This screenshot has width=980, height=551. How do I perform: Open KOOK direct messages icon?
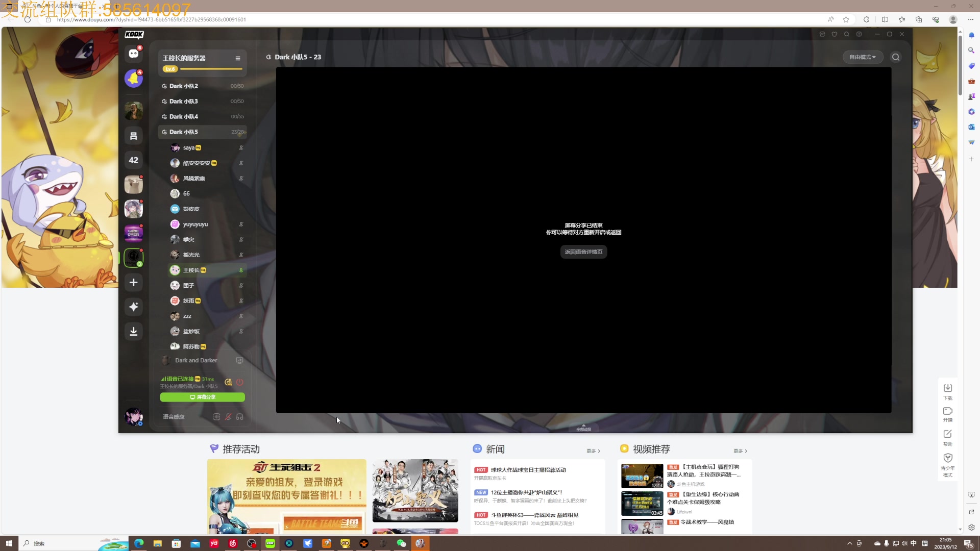[134, 54]
